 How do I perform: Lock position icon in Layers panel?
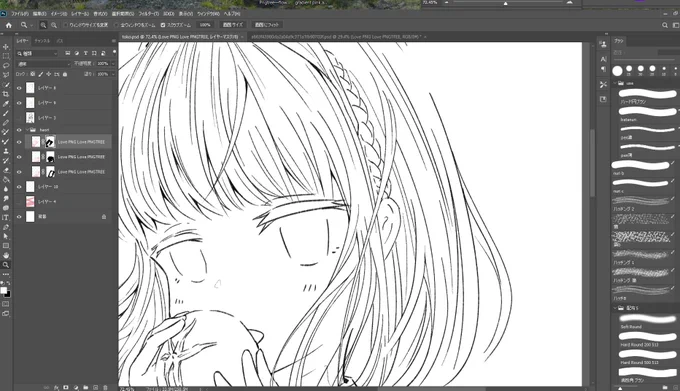[x=49, y=74]
